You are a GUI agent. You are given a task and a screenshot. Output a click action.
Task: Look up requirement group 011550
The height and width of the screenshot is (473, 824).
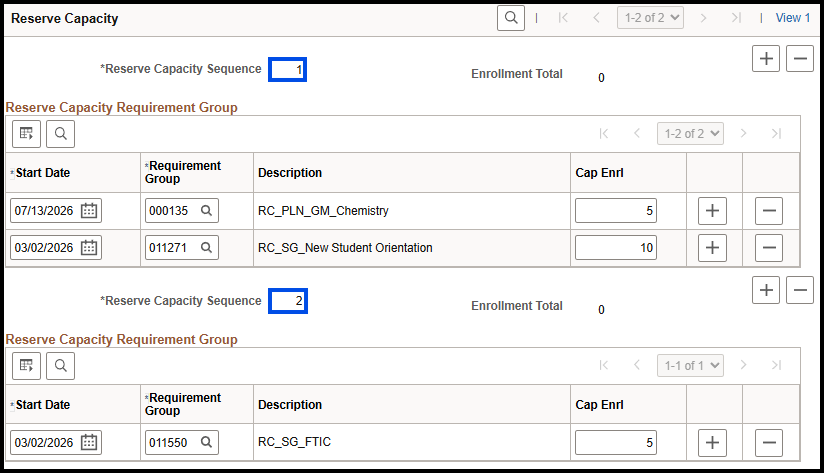pos(207,443)
